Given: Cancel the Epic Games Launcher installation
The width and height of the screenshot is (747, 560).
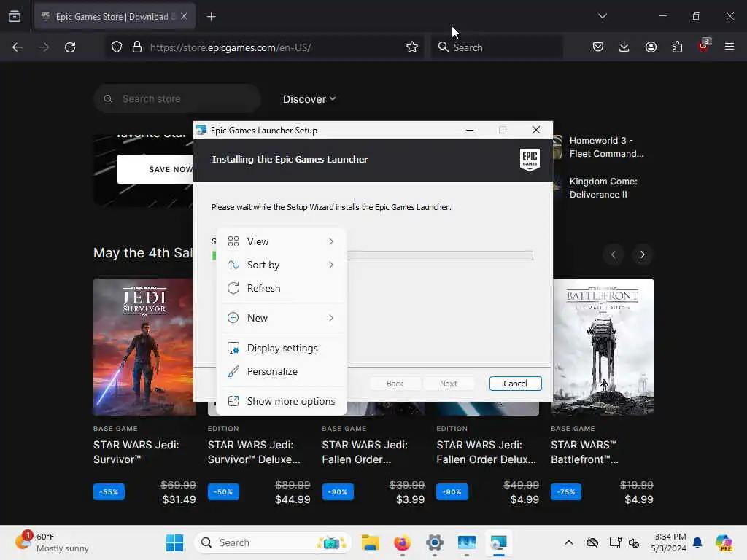Looking at the screenshot, I should point(515,384).
